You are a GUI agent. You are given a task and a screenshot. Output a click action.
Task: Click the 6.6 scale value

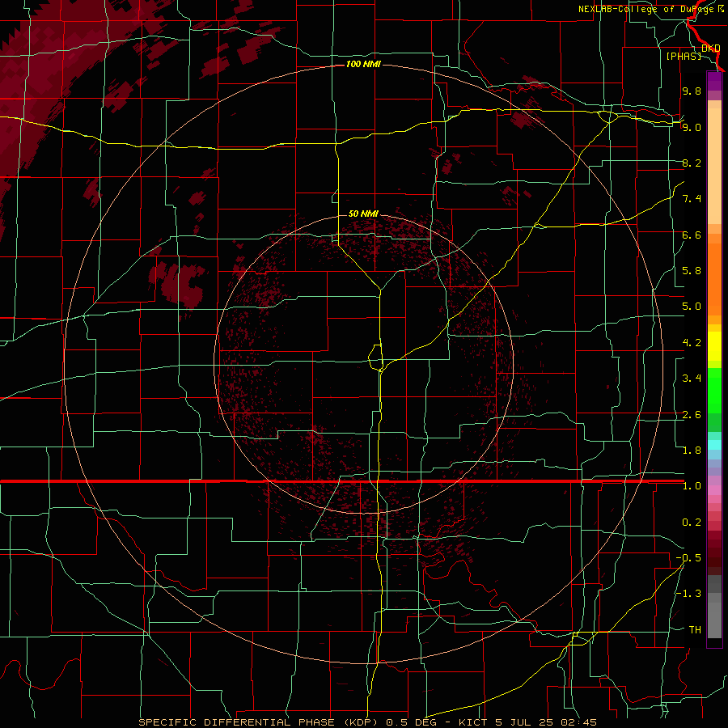pos(692,235)
